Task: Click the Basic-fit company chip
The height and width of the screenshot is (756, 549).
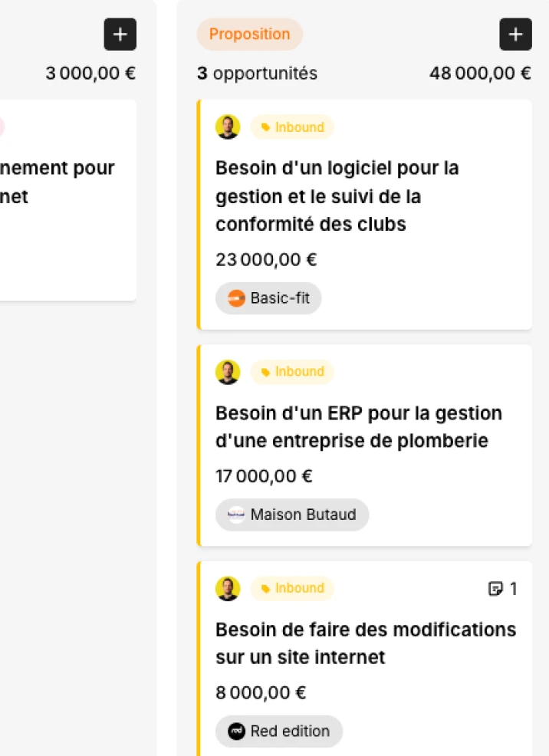Action: 268,298
